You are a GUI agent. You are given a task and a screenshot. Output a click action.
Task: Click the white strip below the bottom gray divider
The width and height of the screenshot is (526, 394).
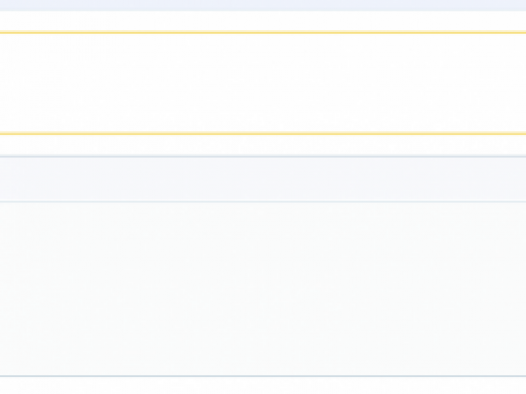(263, 386)
